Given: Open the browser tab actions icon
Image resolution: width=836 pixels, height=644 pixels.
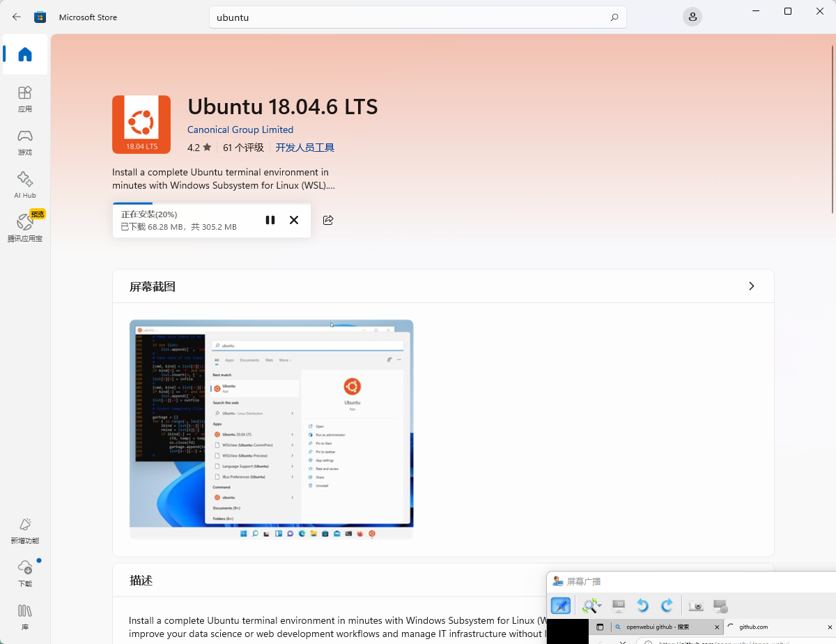Looking at the screenshot, I should point(600,627).
